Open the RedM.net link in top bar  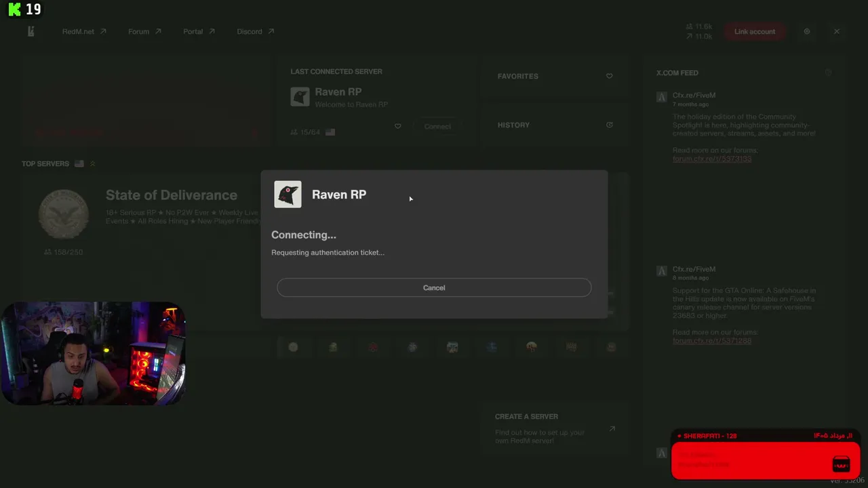tap(84, 31)
